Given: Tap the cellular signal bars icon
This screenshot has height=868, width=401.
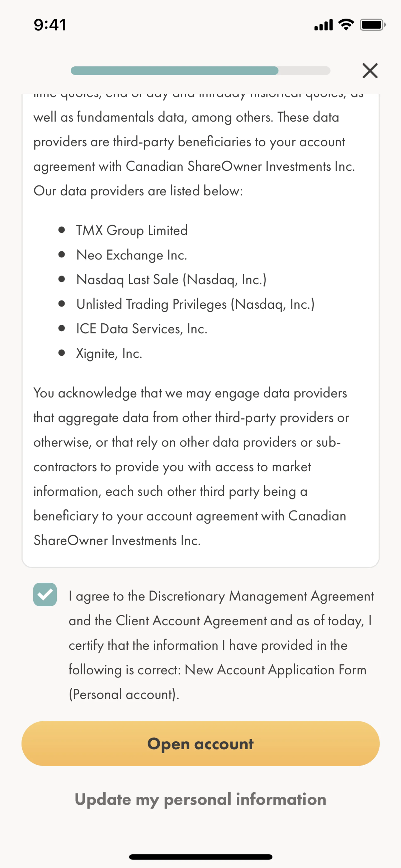Looking at the screenshot, I should (x=323, y=25).
